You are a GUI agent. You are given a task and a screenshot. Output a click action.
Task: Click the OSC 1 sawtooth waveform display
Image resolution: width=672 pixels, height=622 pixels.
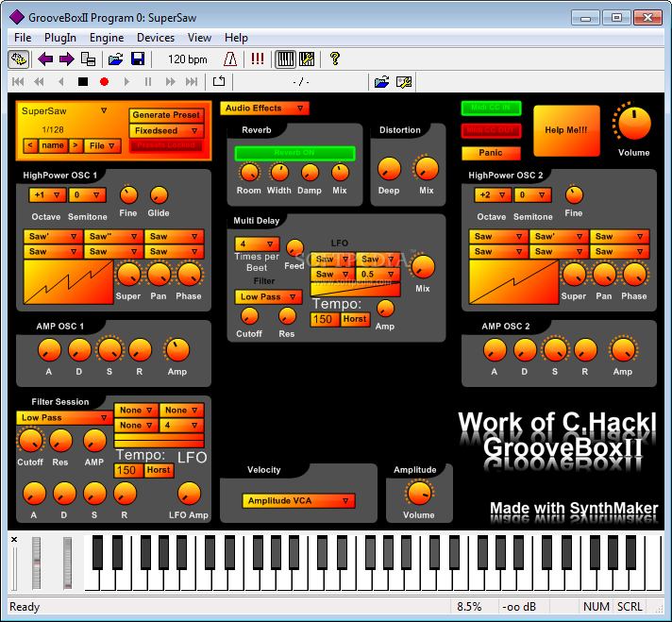click(x=69, y=282)
